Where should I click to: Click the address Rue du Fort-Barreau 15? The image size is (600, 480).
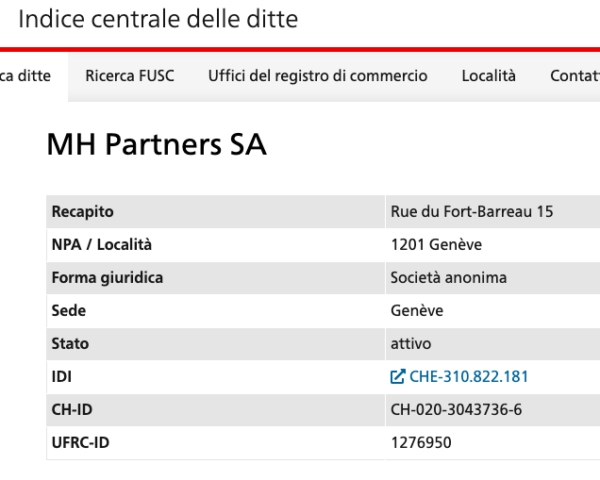472,212
